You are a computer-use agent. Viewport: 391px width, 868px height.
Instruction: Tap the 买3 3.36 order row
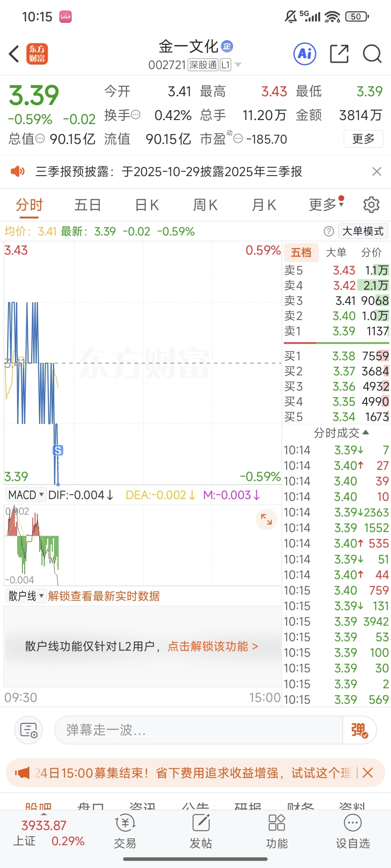point(336,386)
